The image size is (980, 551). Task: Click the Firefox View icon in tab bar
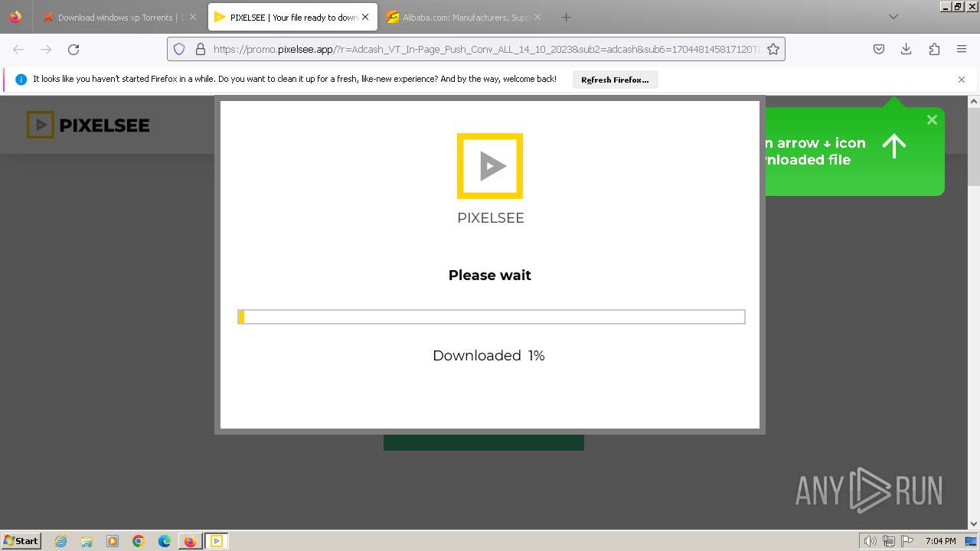click(x=15, y=17)
